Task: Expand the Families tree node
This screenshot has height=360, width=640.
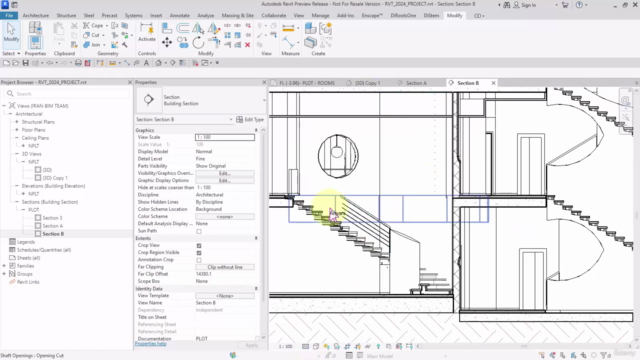Action: (4, 266)
